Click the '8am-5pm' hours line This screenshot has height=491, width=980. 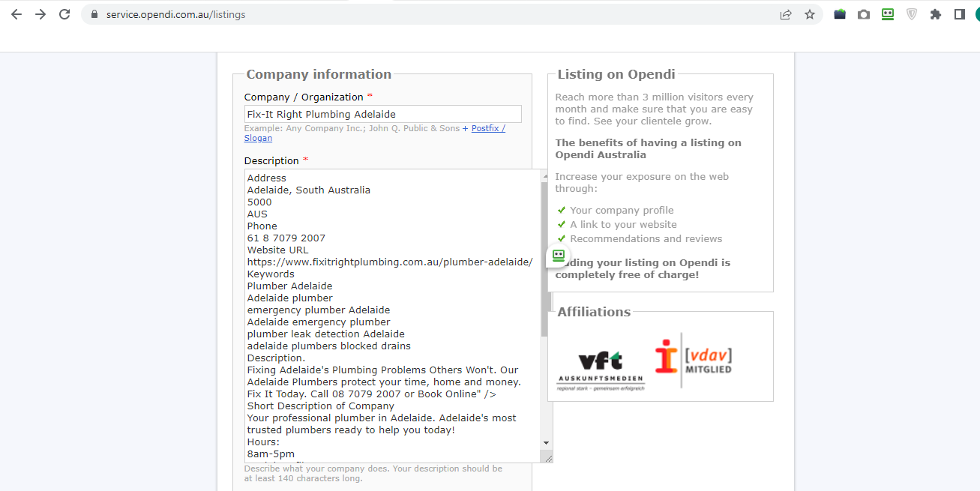(x=271, y=454)
